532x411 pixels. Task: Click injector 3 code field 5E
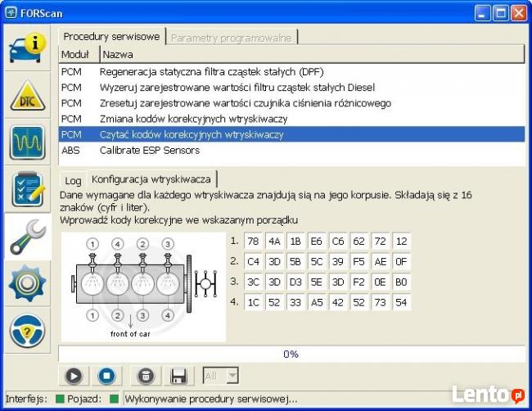tap(317, 282)
